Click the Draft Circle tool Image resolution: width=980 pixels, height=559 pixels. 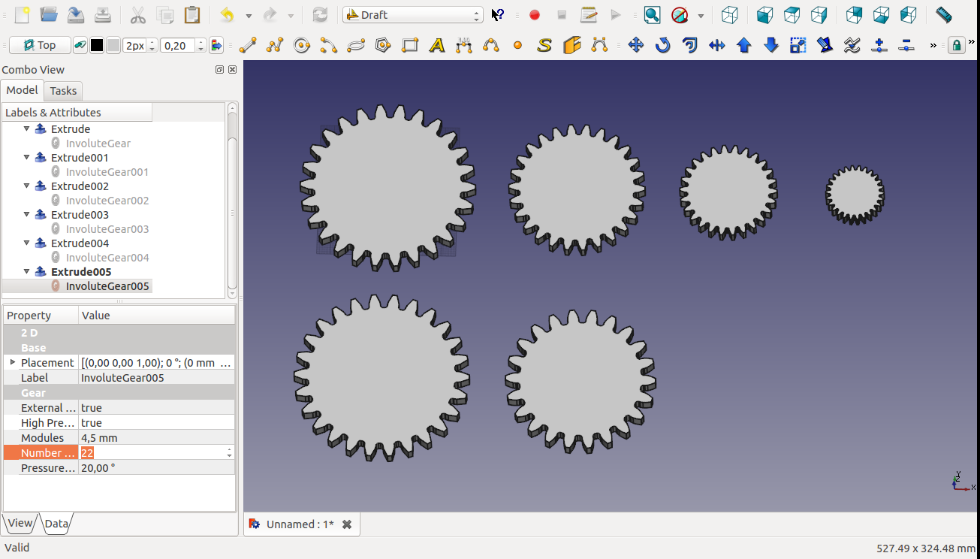[302, 46]
